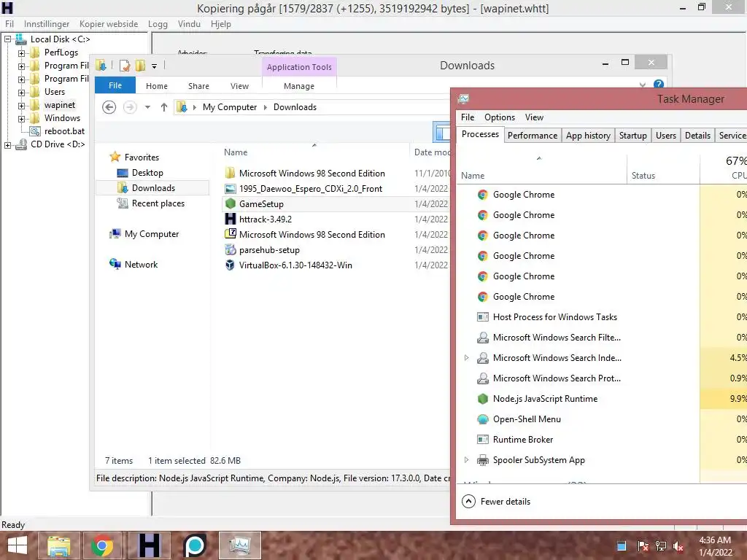This screenshot has width=747, height=560.
Task: Click the network tray icon
Action: tap(661, 546)
